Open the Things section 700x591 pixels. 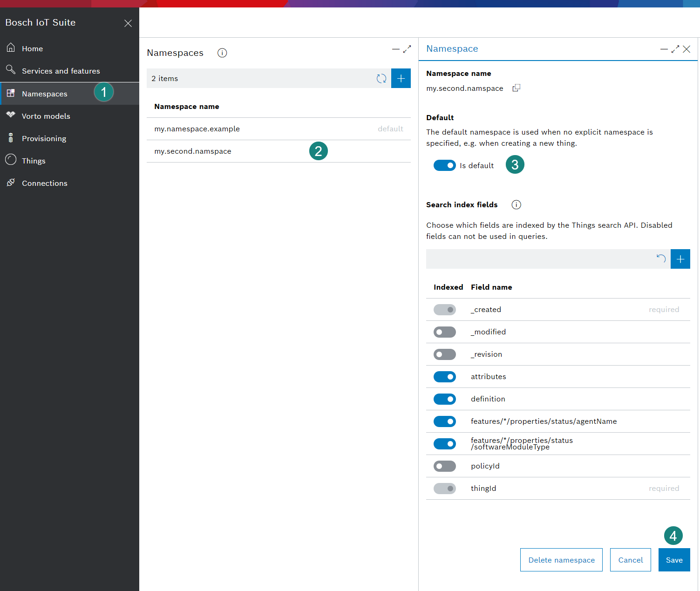70,161
